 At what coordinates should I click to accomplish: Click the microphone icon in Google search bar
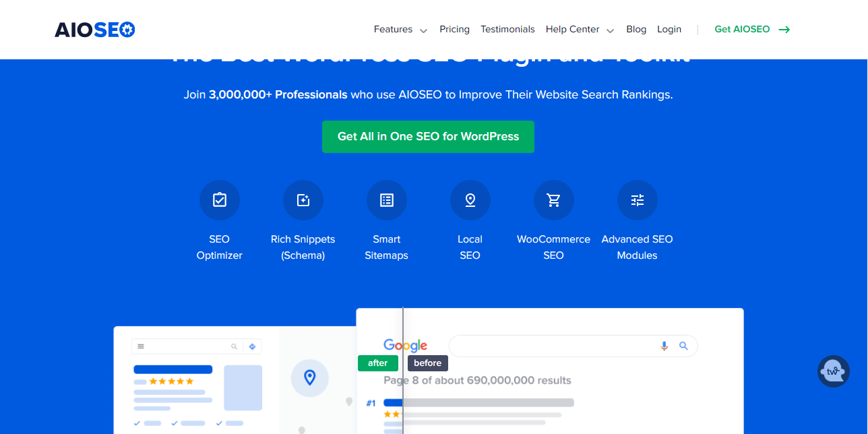664,346
